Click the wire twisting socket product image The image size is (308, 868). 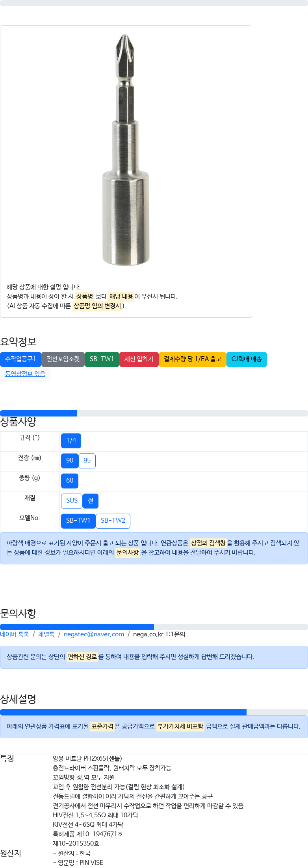126,149
